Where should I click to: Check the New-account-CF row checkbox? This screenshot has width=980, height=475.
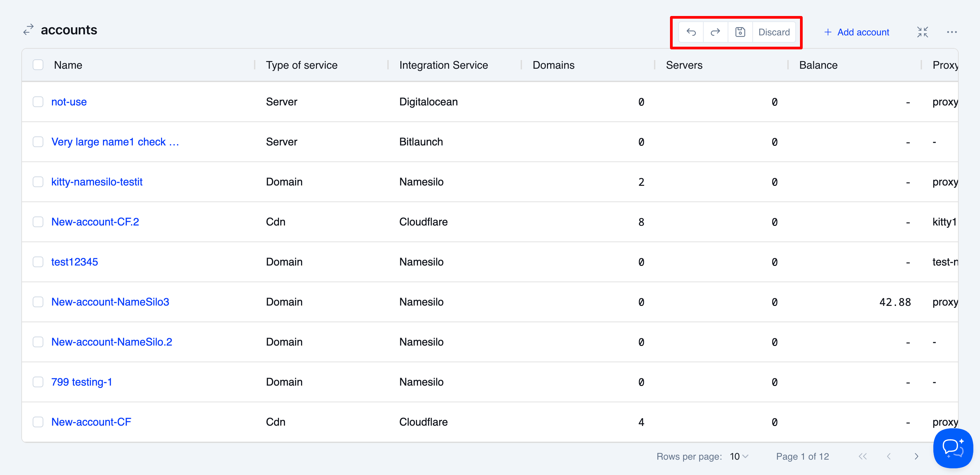[x=38, y=422]
